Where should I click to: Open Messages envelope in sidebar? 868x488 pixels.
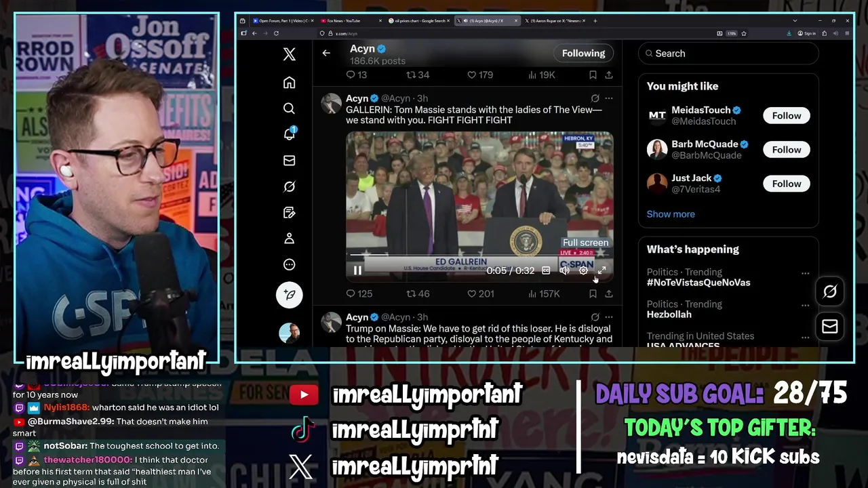tap(289, 161)
